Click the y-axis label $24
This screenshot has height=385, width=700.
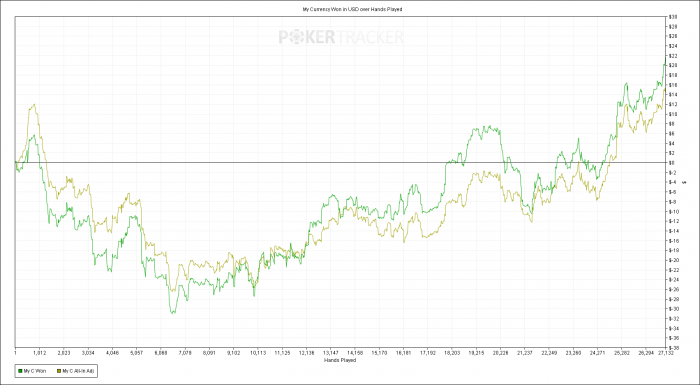pyautogui.click(x=673, y=46)
